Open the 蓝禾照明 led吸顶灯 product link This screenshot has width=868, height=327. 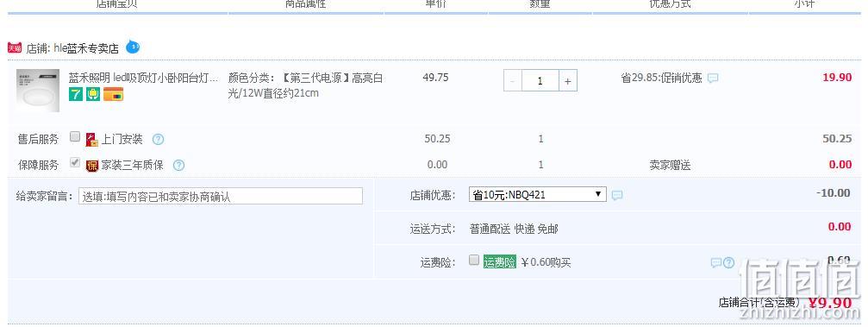coord(143,78)
